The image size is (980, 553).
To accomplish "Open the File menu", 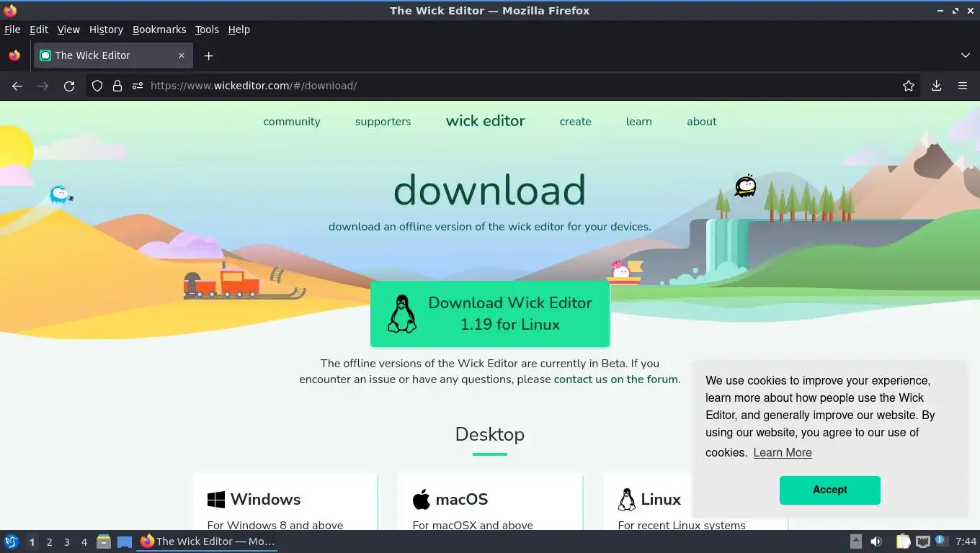I will (12, 30).
